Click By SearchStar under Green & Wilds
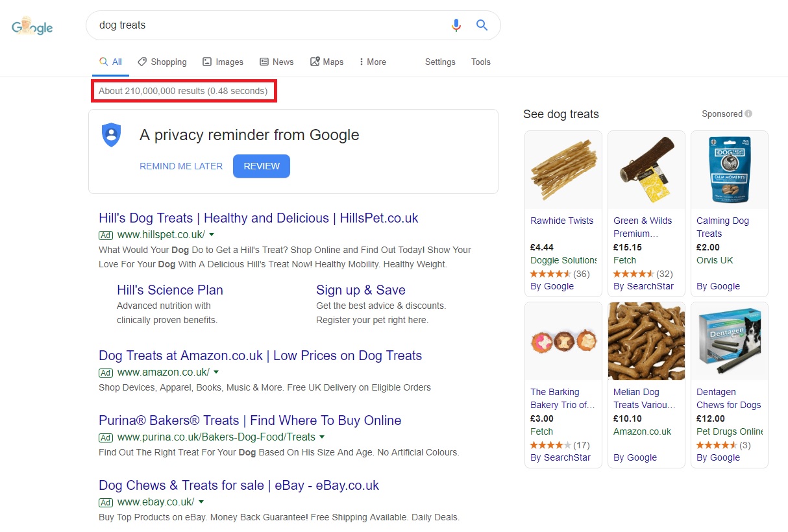788x532 pixels. tap(644, 286)
